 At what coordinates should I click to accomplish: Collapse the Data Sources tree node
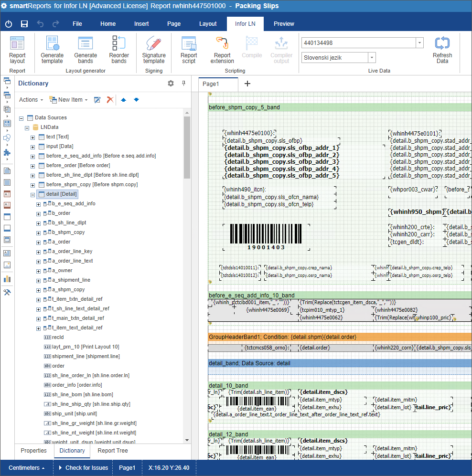coord(21,118)
